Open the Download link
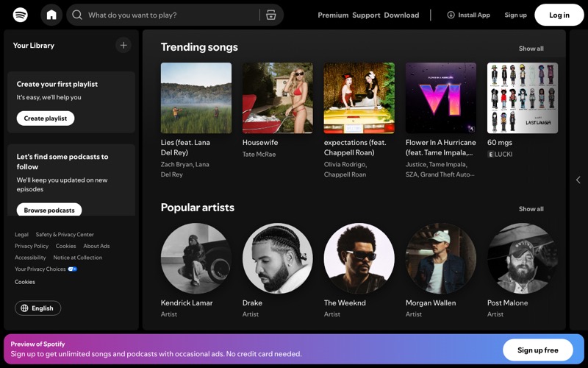588x368 pixels. point(401,15)
